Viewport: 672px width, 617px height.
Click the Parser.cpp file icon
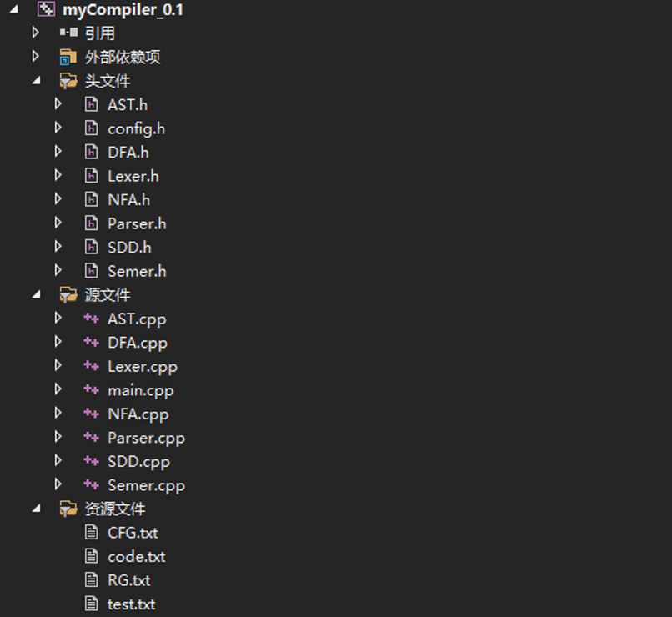click(x=92, y=438)
